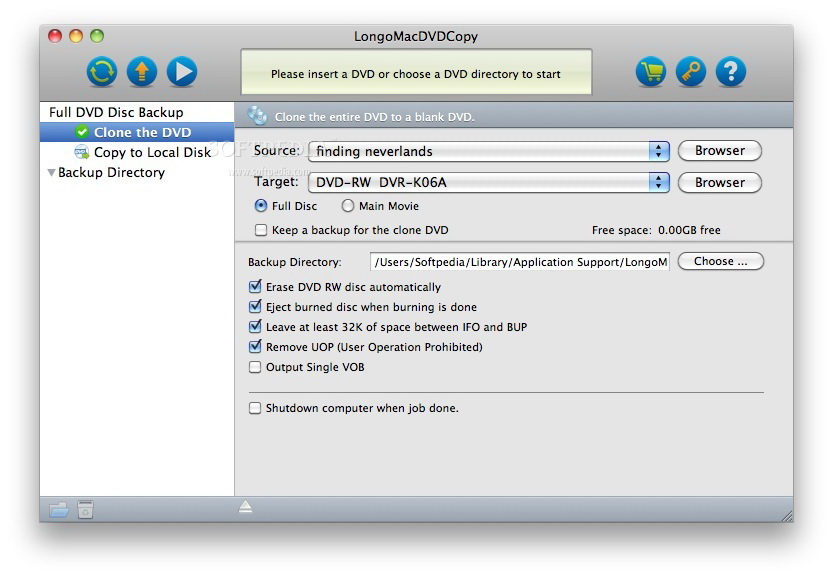This screenshot has width=833, height=577.
Task: Open the Source dropdown finding neverlands
Action: coord(489,151)
